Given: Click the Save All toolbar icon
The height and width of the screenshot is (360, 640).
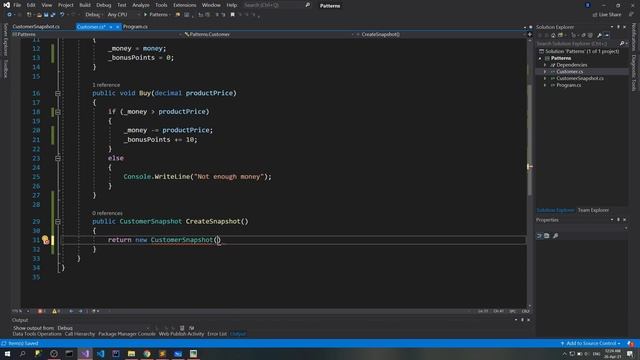Looking at the screenshot, I should [53, 15].
